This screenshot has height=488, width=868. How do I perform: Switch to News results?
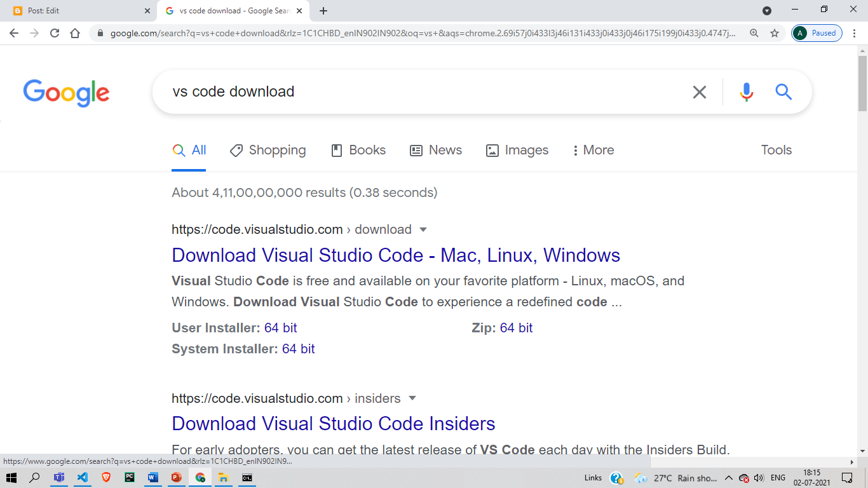[435, 151]
